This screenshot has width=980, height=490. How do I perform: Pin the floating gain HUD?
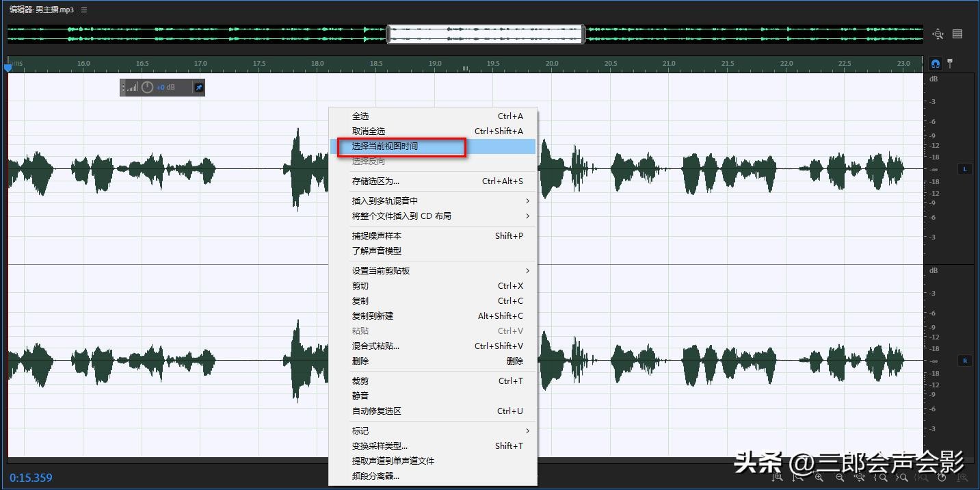[x=198, y=88]
